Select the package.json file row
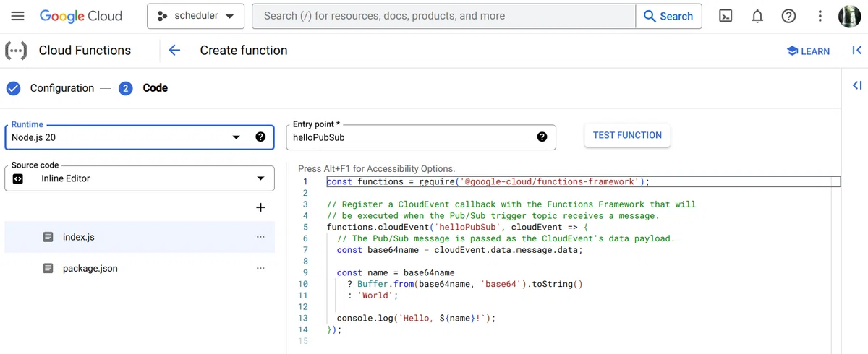868x354 pixels. pyautogui.click(x=140, y=268)
